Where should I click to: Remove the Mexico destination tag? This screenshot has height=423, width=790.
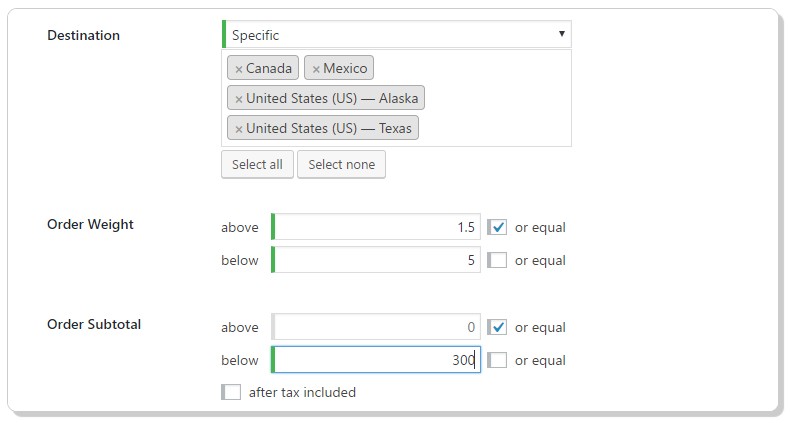pos(316,69)
